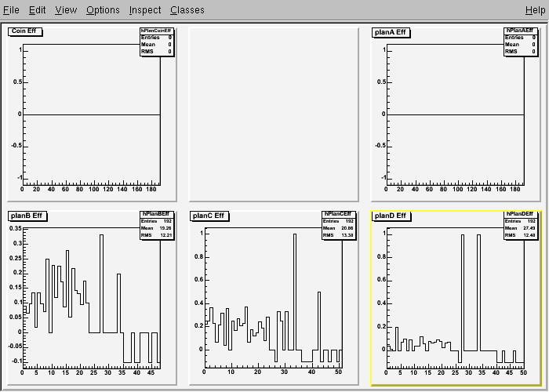Click x-axis label 180 in Coin Eff plot
Screen dimensions: 549x392
(x=151, y=190)
